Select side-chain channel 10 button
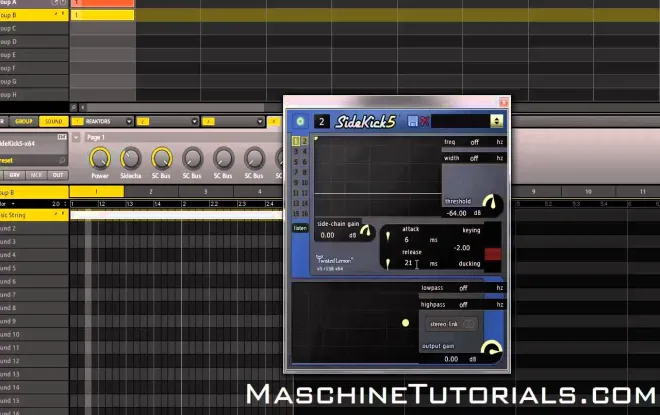This screenshot has width=660, height=415. pos(304,183)
